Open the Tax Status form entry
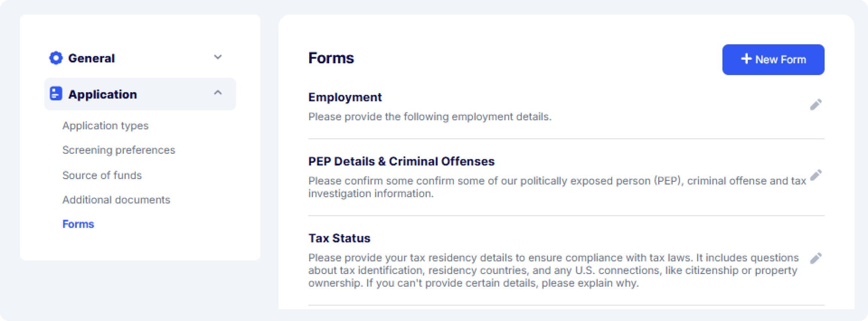Screen dimensions: 868x321 [339, 238]
